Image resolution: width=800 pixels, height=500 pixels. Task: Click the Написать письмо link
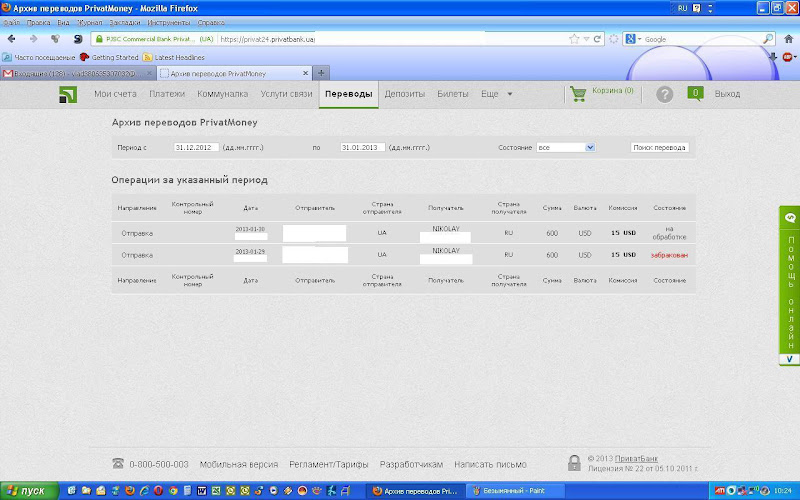pos(490,464)
